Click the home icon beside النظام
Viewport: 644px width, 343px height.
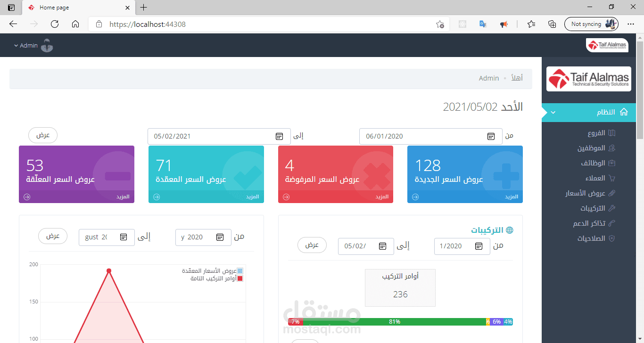pyautogui.click(x=624, y=112)
